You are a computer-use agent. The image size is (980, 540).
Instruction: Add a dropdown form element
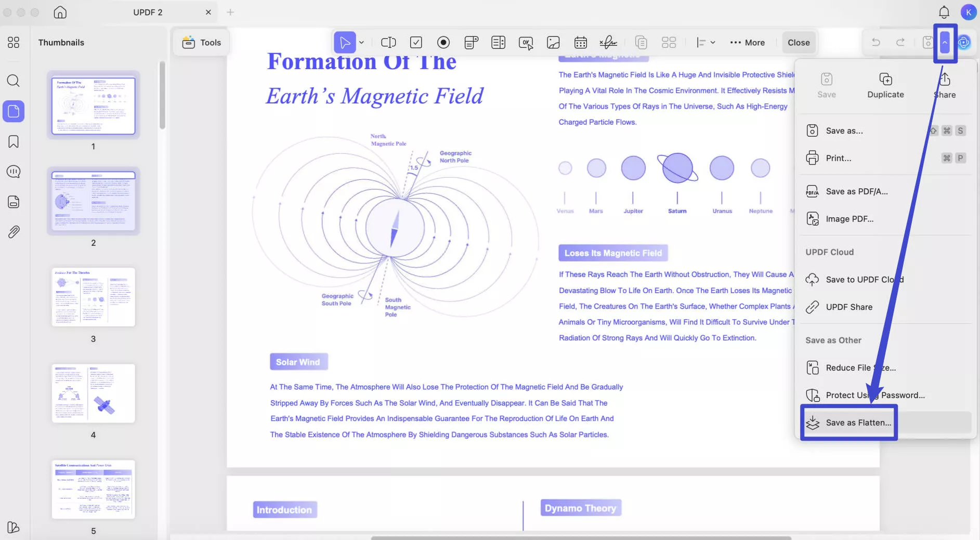pos(471,43)
